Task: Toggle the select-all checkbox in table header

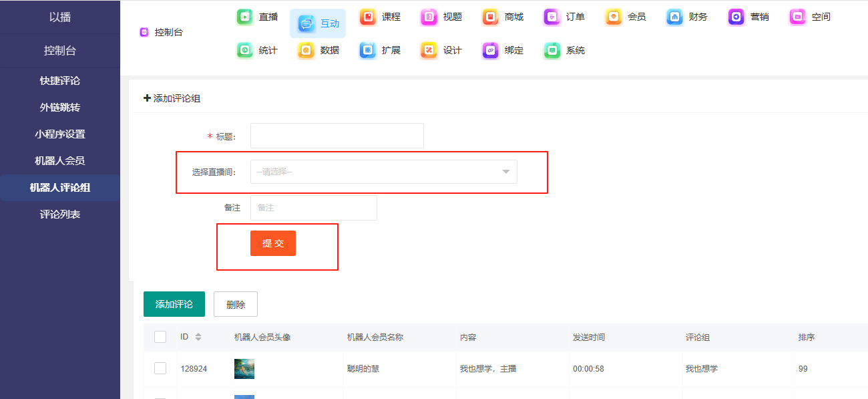Action: (x=160, y=337)
